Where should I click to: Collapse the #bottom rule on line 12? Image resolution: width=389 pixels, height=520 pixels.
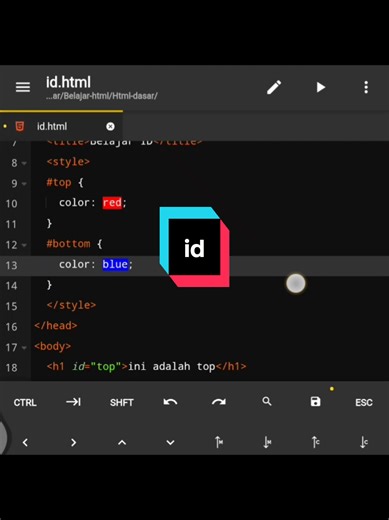24,245
